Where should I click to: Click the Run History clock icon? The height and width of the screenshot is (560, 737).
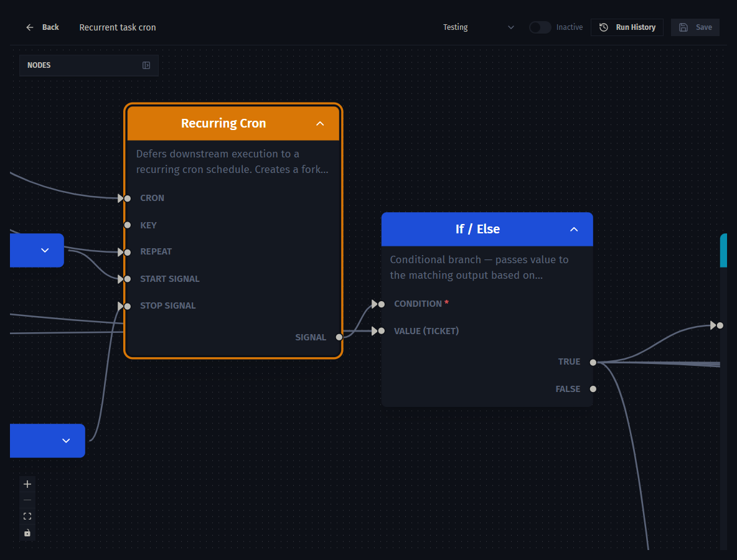tap(604, 27)
